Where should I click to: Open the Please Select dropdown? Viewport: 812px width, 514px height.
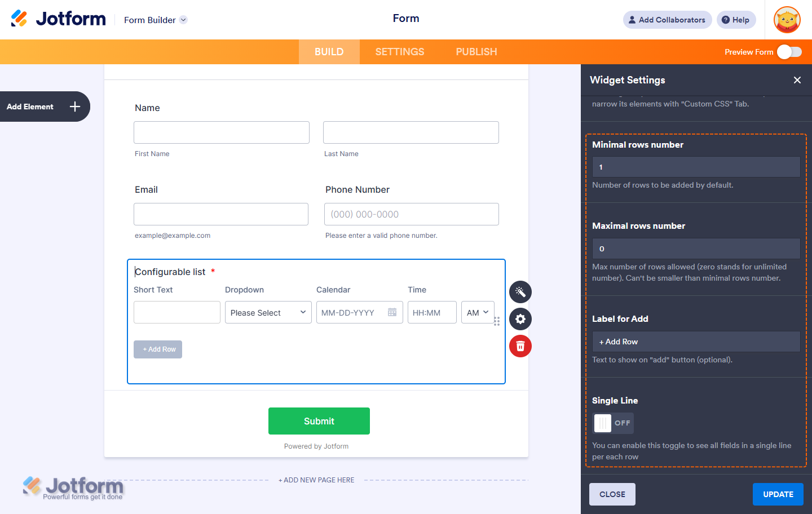(268, 312)
